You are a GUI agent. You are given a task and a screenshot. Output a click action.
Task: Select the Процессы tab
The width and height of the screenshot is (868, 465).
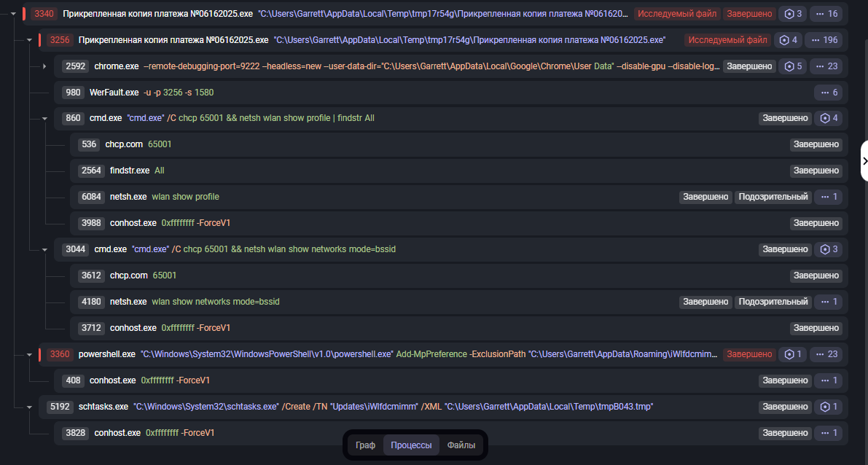tap(411, 445)
